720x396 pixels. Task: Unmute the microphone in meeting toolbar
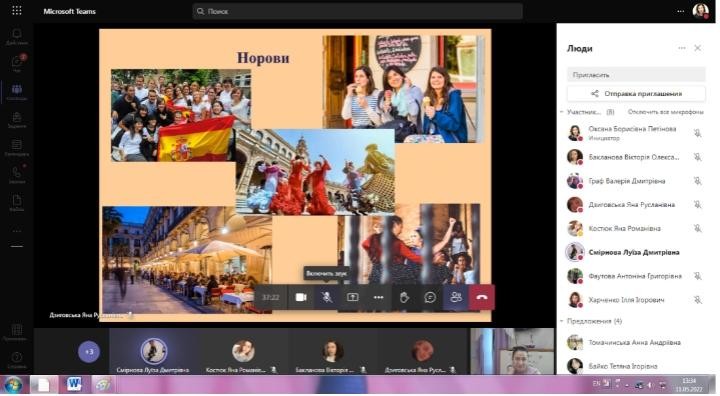click(x=326, y=298)
